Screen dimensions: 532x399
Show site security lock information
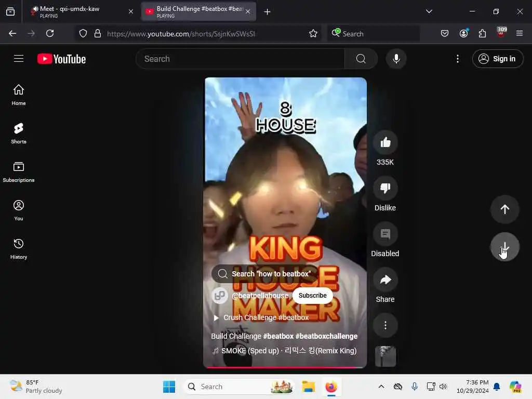[98, 33]
